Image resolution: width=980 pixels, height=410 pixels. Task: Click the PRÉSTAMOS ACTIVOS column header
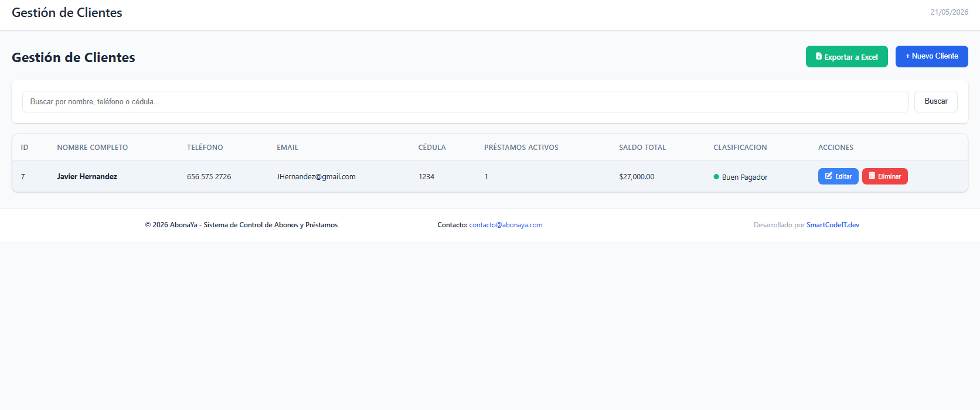[521, 148]
